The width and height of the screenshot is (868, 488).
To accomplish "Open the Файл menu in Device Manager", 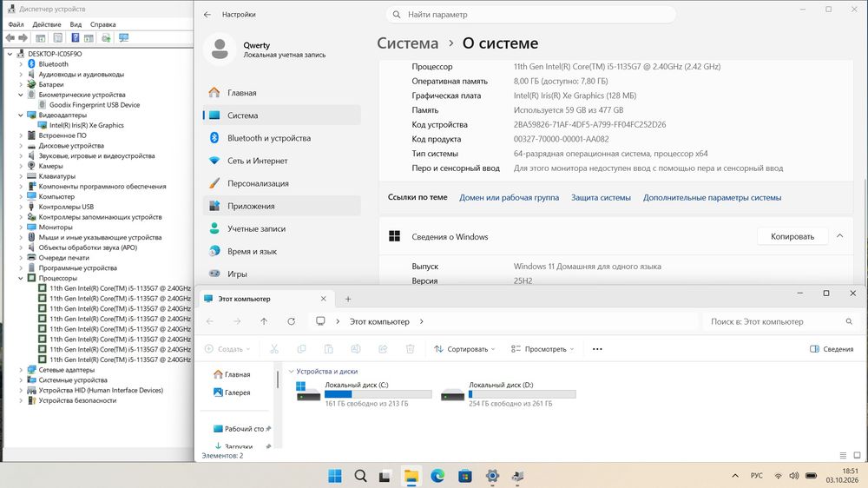I will (x=16, y=24).
